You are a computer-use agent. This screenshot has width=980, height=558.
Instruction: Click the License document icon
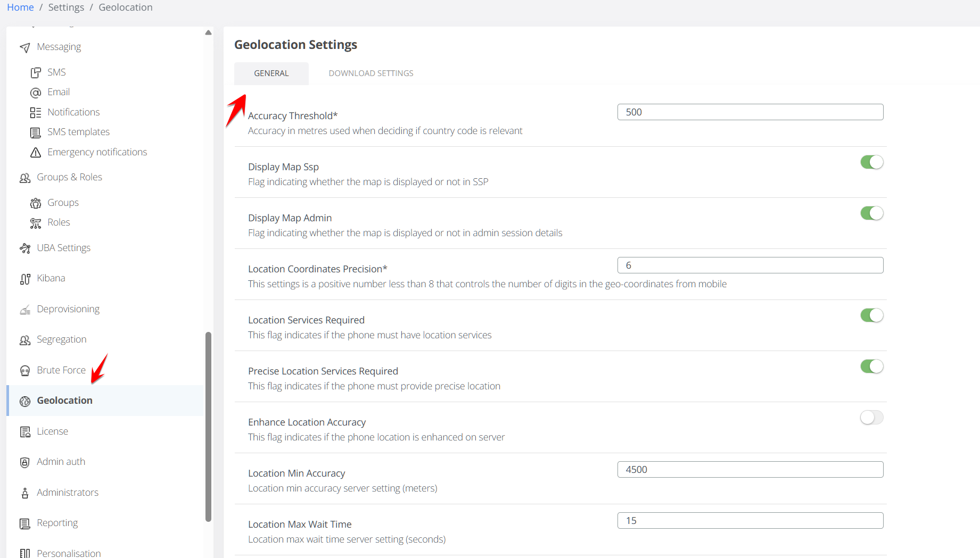(x=25, y=432)
